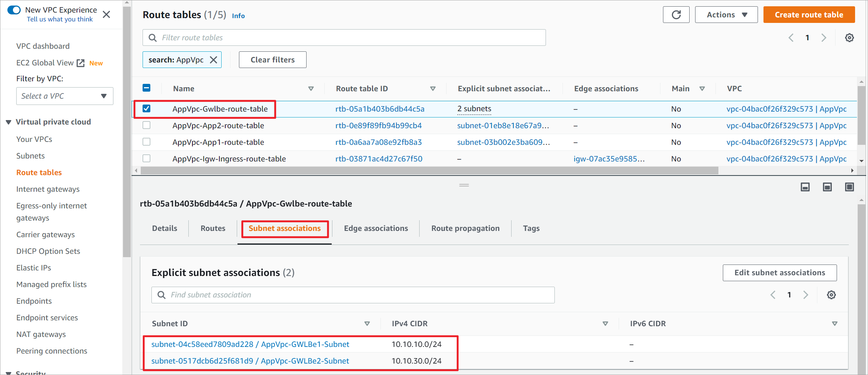Open the Info link next to Route tables
Viewport: 868px width, 375px height.
point(238,16)
